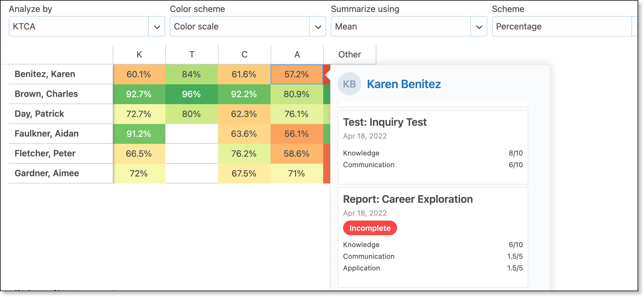Click Charles Brown's 96% cell
This screenshot has width=644, height=297.
192,94
